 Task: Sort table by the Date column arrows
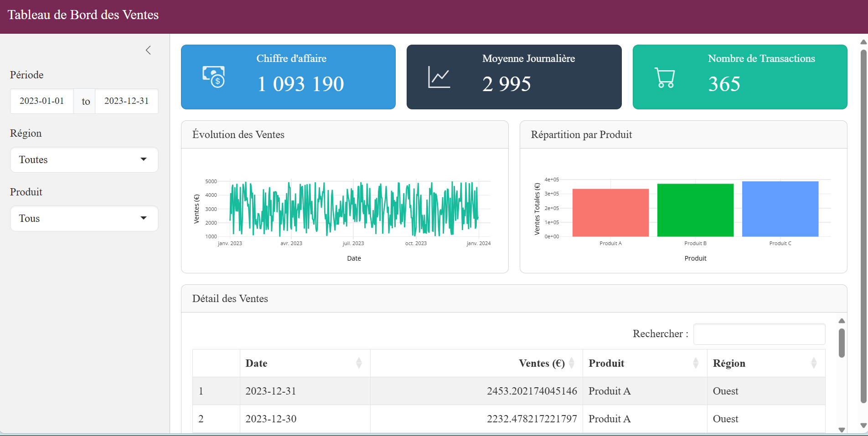359,363
